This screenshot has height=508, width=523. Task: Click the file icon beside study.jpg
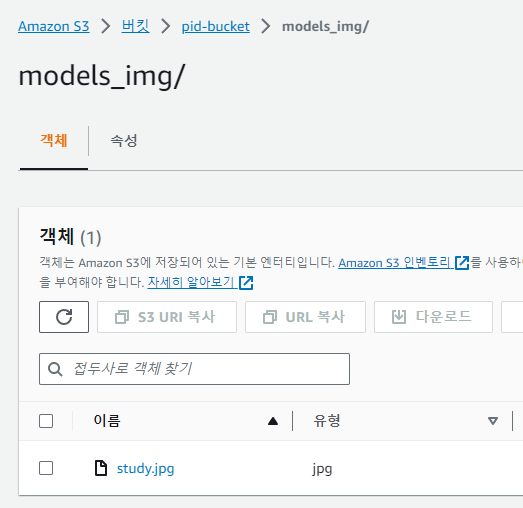pos(101,468)
